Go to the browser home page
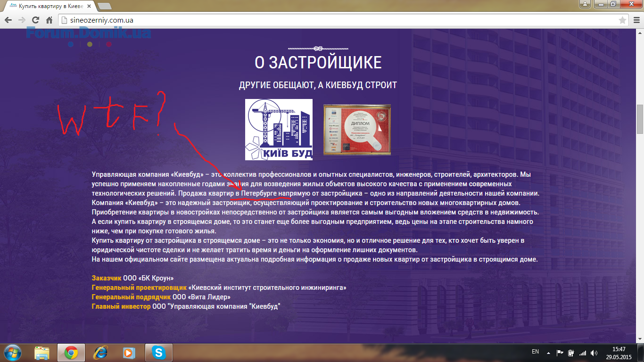 (x=49, y=20)
